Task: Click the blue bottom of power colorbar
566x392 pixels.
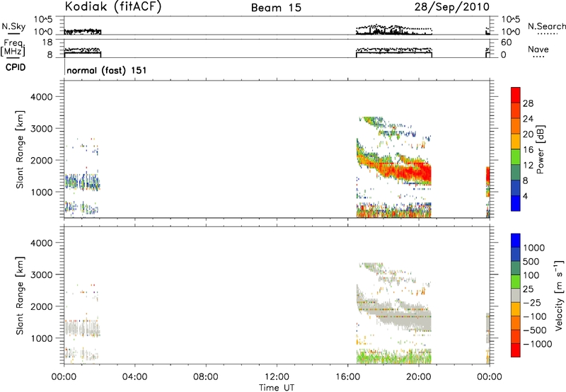Action: tap(516, 203)
